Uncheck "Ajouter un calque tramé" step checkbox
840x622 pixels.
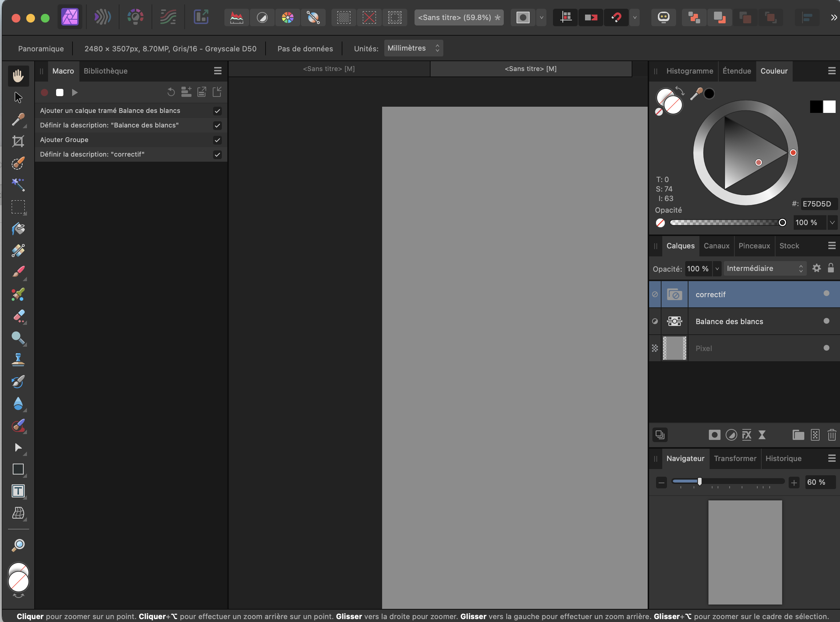coord(217,111)
